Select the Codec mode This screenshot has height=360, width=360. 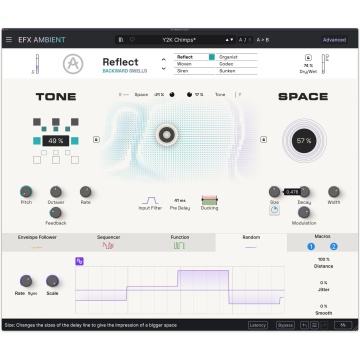tap(237, 64)
